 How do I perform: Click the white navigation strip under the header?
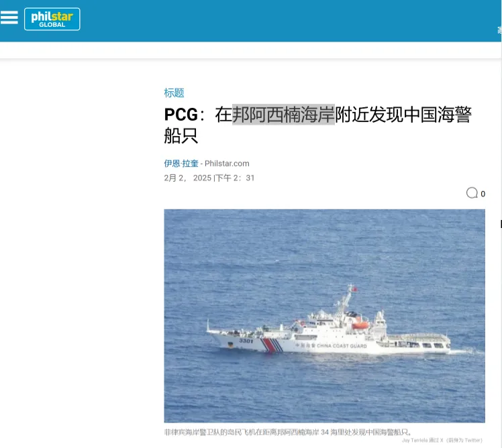point(250,50)
